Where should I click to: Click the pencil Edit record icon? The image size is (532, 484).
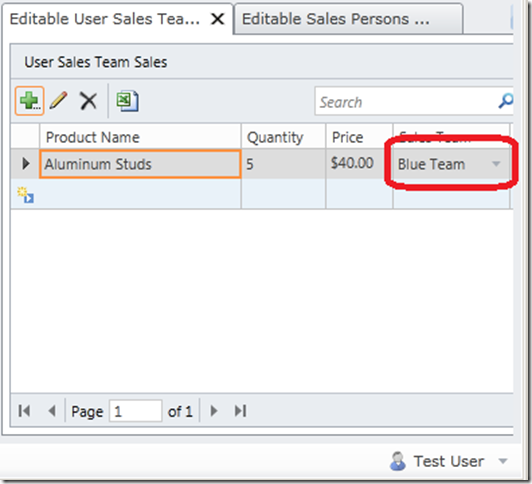coord(58,100)
